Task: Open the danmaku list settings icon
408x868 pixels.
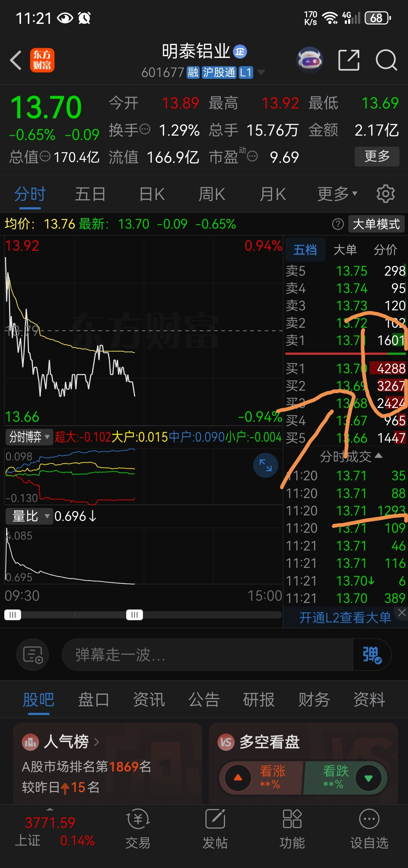Action: [33, 655]
